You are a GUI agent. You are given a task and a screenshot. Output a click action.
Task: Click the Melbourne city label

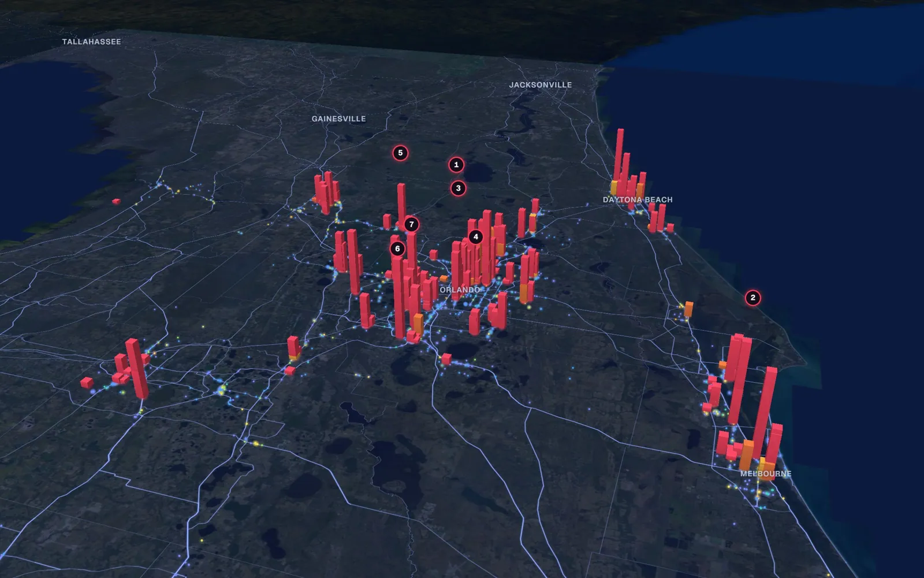pyautogui.click(x=766, y=473)
